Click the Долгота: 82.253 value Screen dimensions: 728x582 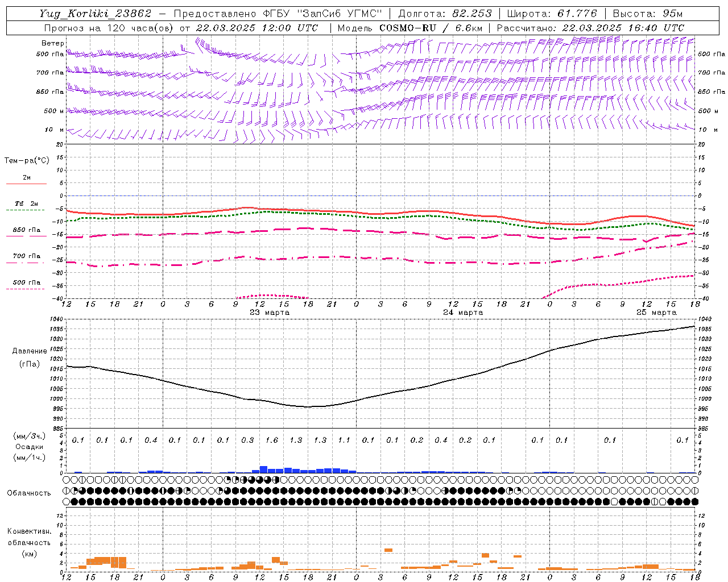(445, 14)
